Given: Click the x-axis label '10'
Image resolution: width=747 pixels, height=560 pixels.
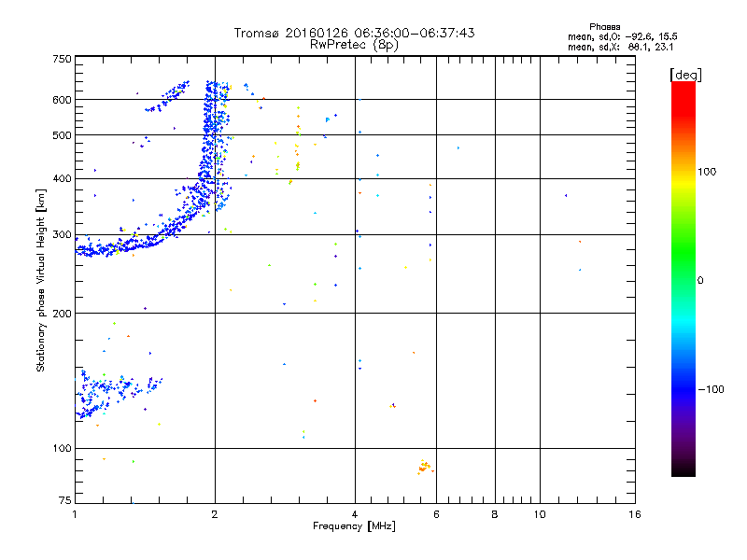Looking at the screenshot, I should point(540,514).
